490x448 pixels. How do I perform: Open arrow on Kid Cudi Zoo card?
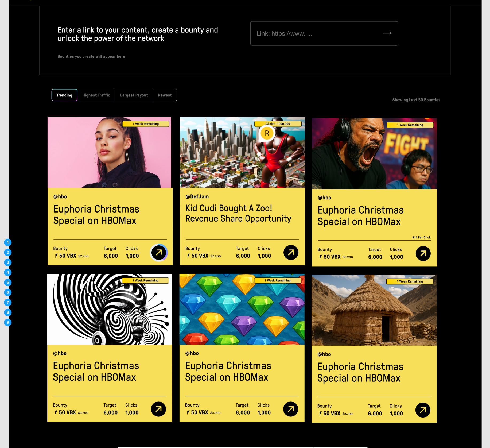click(291, 253)
